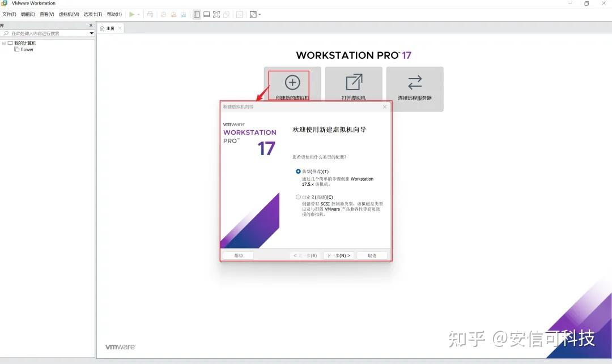Click Send Ctrl+Alt+Del toolbar icon
Viewport: 612px width, 364px height.
(150, 14)
